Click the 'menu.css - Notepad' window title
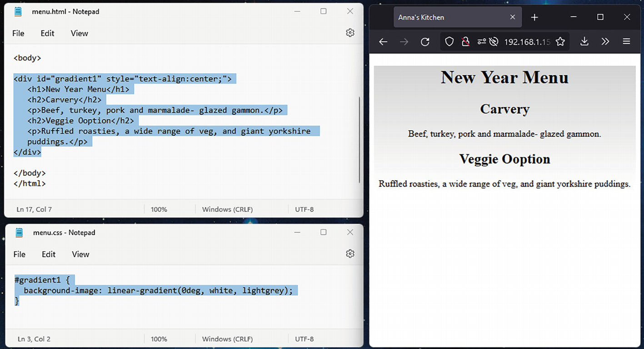Viewport: 644px width, 349px height. pyautogui.click(x=64, y=233)
